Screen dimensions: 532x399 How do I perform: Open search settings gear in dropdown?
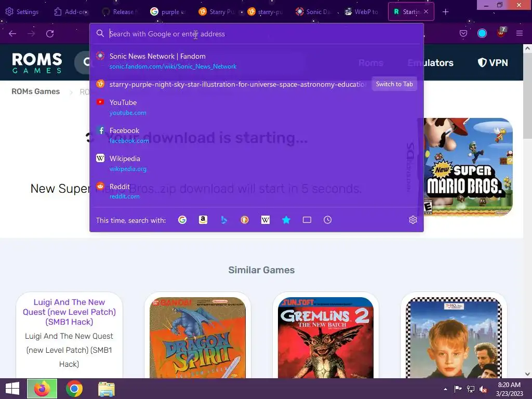coord(413,220)
